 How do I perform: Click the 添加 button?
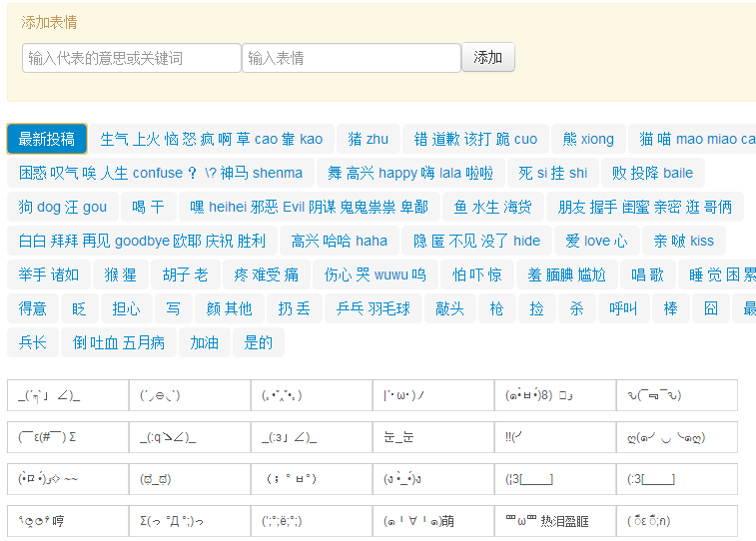pos(488,57)
